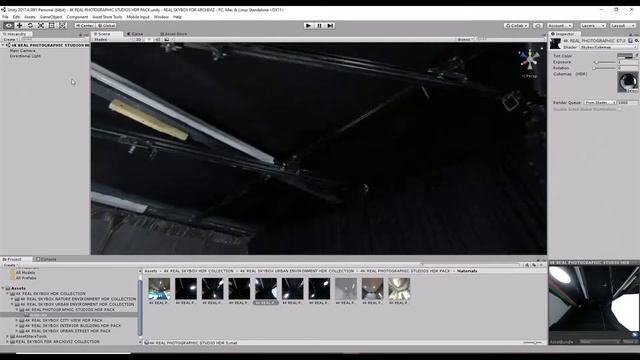Open the Mobile Input menu
The width and height of the screenshot is (640, 360).
(x=138, y=17)
